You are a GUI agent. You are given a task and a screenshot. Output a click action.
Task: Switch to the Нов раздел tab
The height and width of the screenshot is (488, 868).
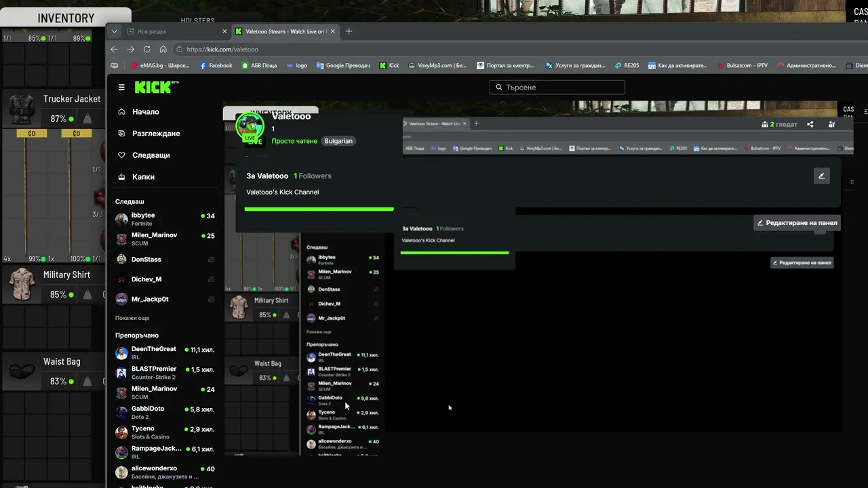pyautogui.click(x=176, y=31)
